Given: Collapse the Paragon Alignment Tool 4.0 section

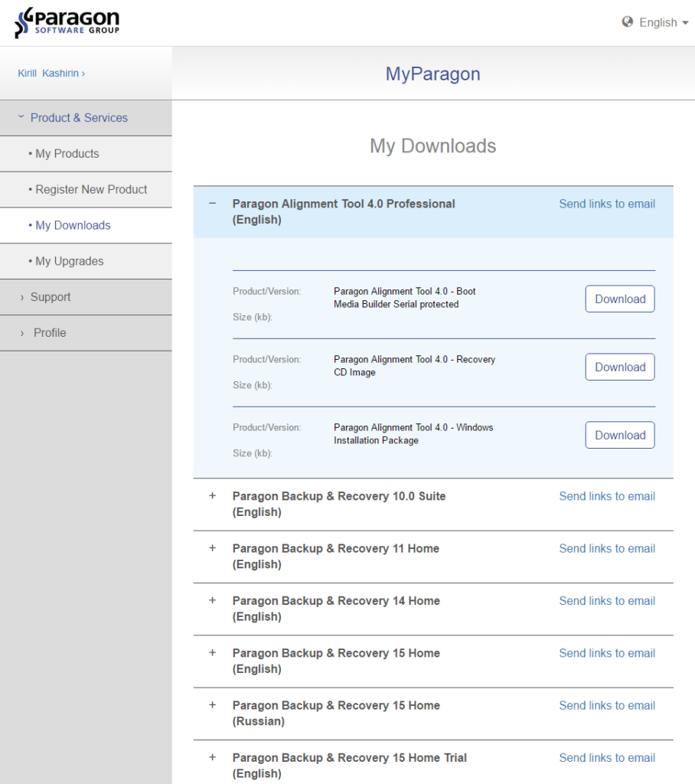Looking at the screenshot, I should tap(212, 203).
